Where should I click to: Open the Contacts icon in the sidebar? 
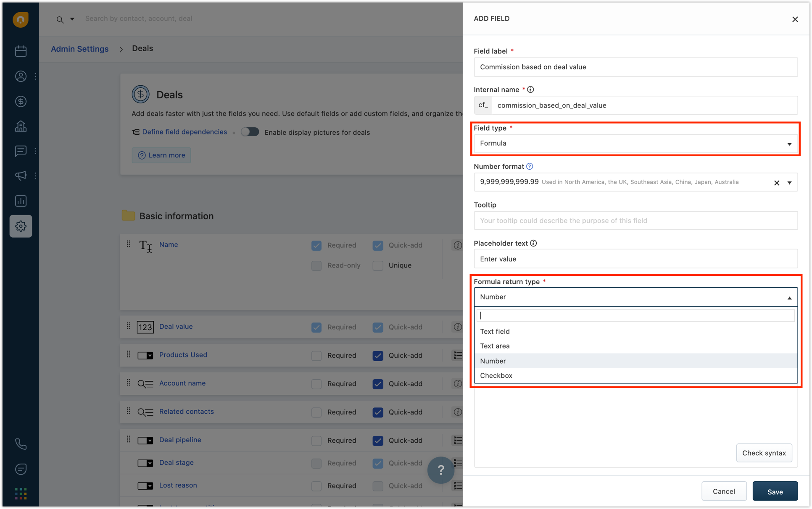(x=21, y=76)
